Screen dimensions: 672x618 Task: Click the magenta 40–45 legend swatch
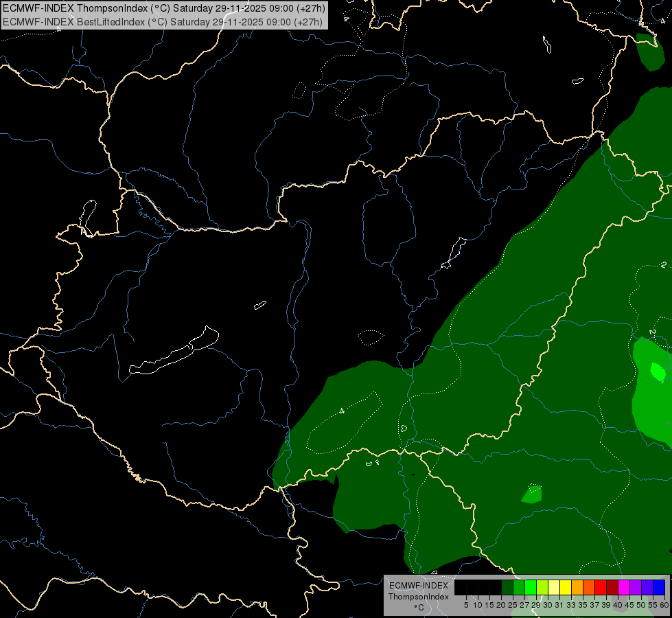[x=624, y=587]
